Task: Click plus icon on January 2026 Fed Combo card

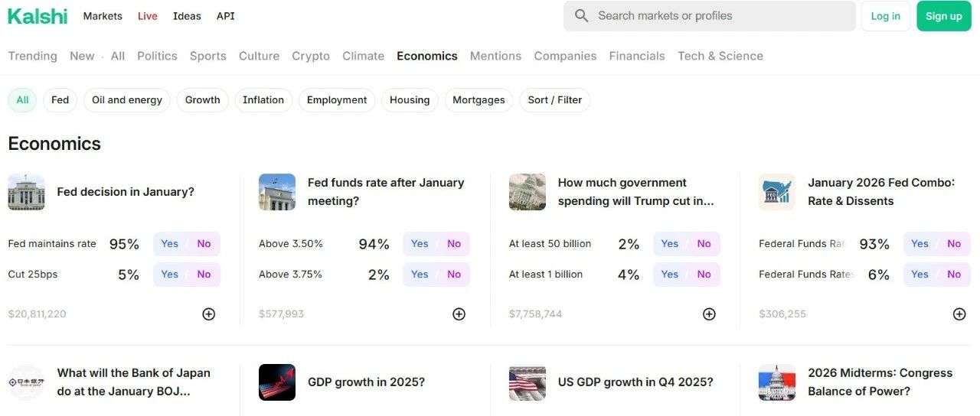Action: 959,314
